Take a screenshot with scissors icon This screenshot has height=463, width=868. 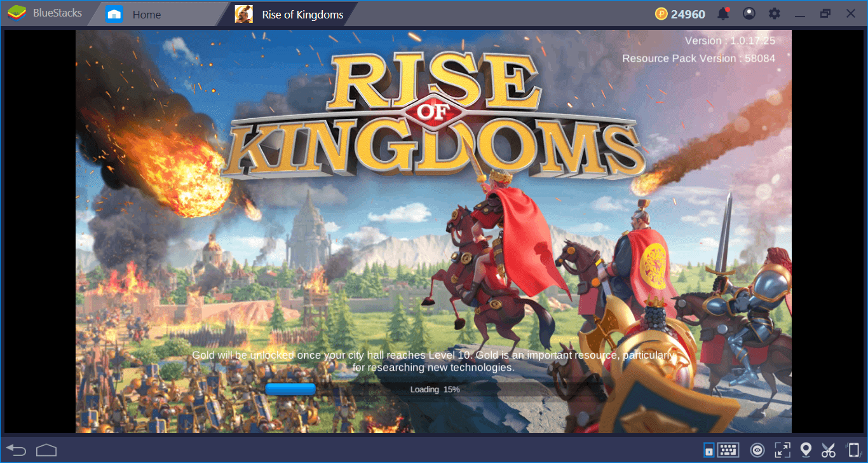click(x=829, y=450)
